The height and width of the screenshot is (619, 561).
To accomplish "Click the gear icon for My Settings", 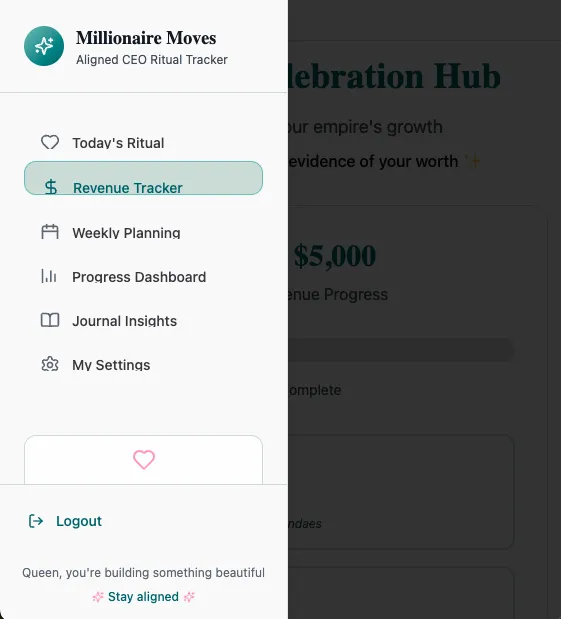I will click(50, 364).
